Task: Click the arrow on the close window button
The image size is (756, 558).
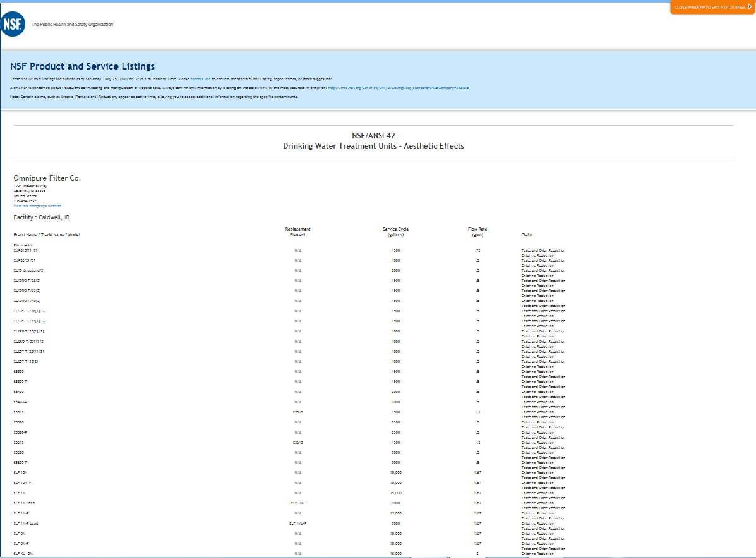Action: point(750,7)
